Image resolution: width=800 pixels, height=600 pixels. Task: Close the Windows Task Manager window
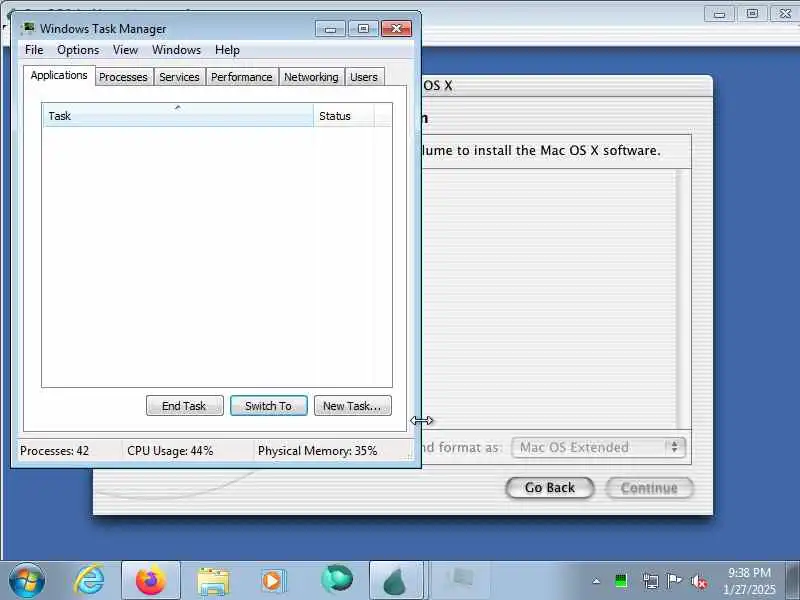tap(396, 29)
